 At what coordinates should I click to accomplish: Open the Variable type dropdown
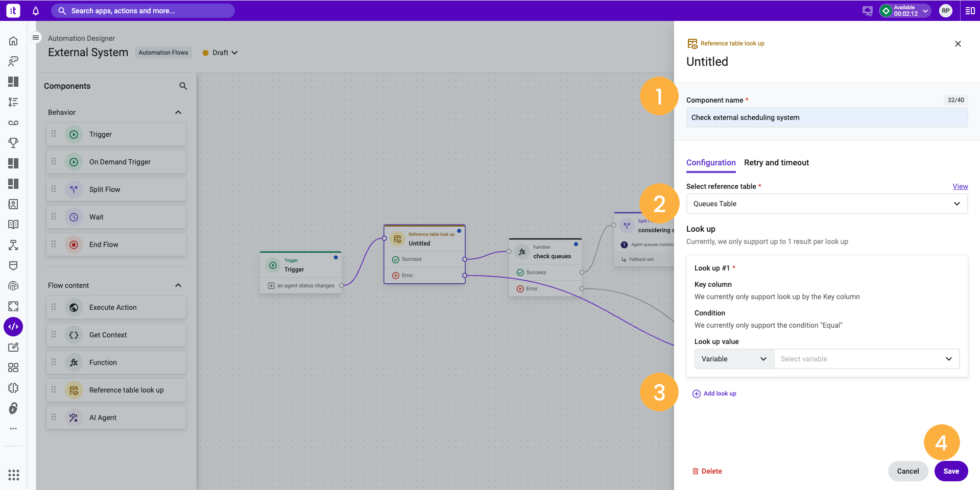[734, 359]
